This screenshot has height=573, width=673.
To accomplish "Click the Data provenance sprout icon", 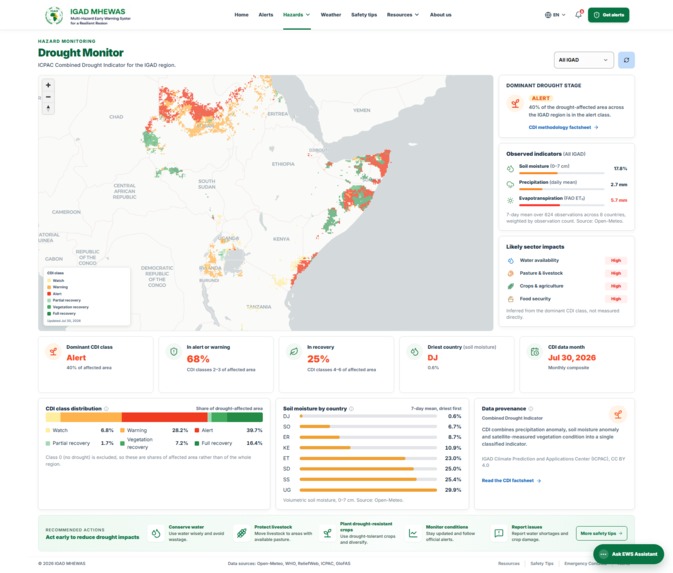I will [x=618, y=414].
